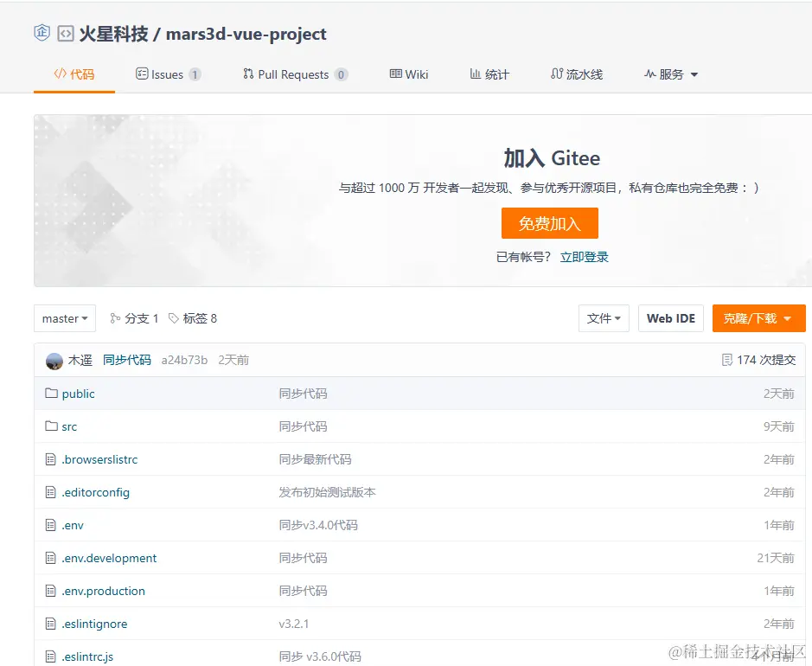Click the file icon for .eslintrc.js
Image resolution: width=812 pixels, height=666 pixels.
tap(51, 656)
